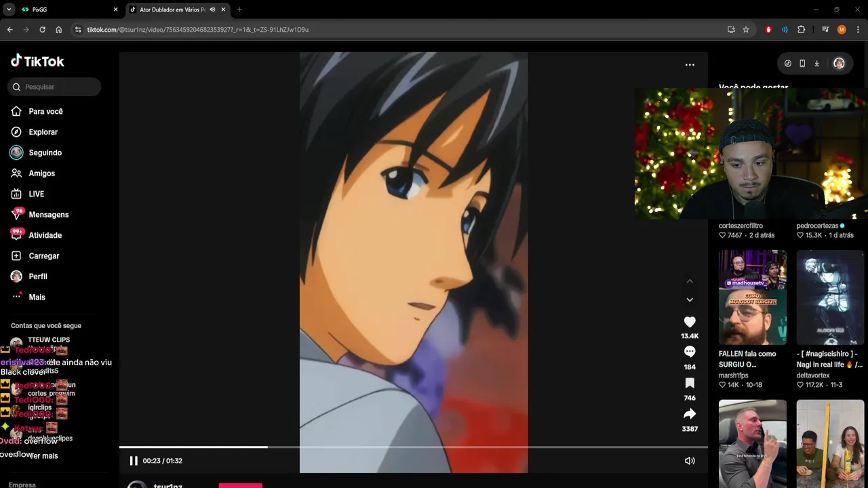Open the profile avatar in the top bar
Screen dimensions: 868x488
pos(839,63)
